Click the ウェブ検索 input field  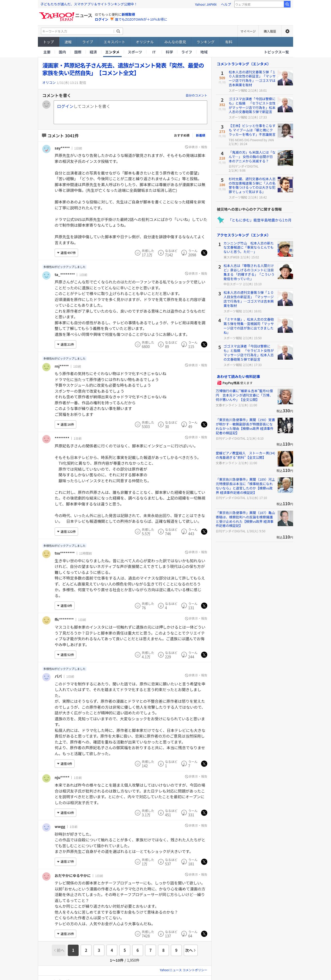[x=259, y=4]
